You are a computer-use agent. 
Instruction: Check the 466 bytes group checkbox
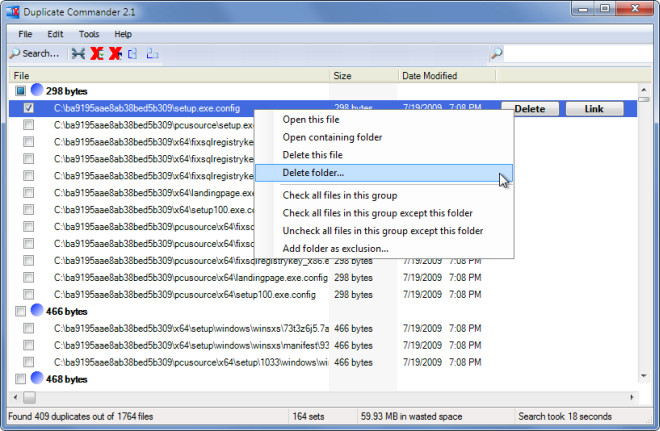(20, 311)
